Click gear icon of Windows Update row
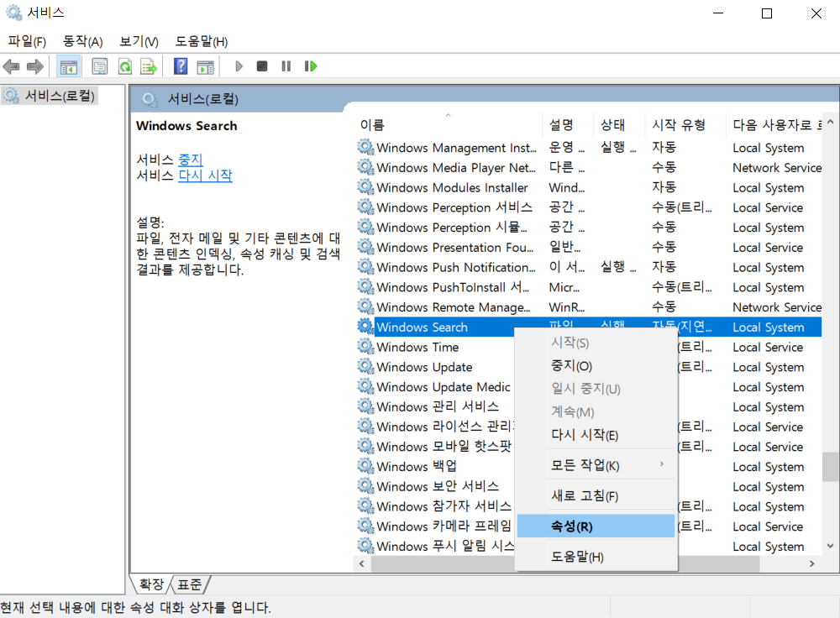The height and width of the screenshot is (618, 840). click(x=366, y=366)
